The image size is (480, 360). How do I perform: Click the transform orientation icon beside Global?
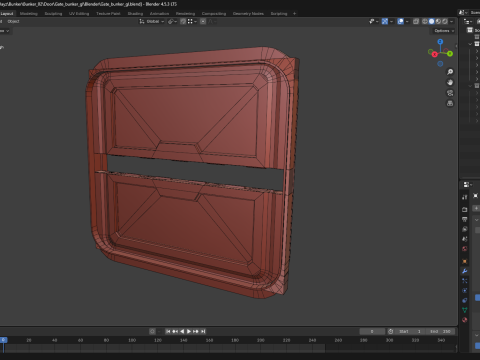click(x=142, y=21)
